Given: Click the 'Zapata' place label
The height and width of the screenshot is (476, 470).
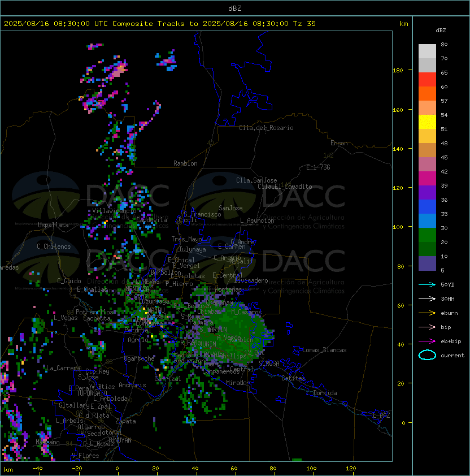Looking at the screenshot, I should 125,421.
